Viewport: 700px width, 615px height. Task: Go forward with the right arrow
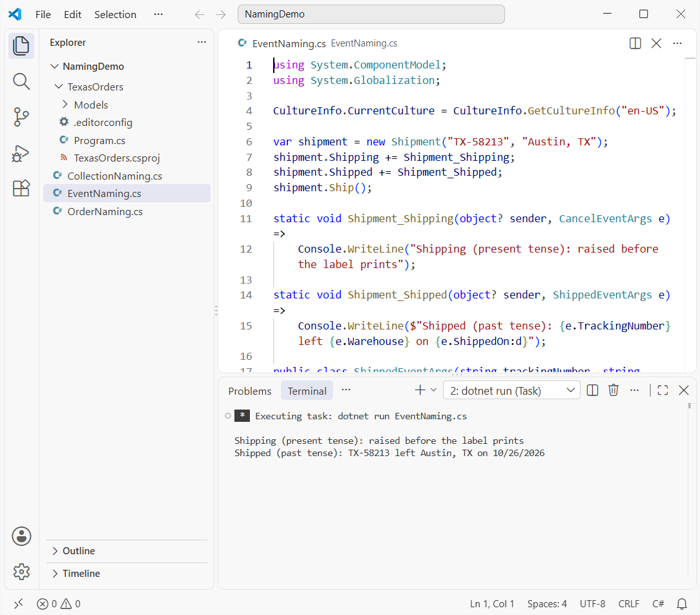pos(221,14)
